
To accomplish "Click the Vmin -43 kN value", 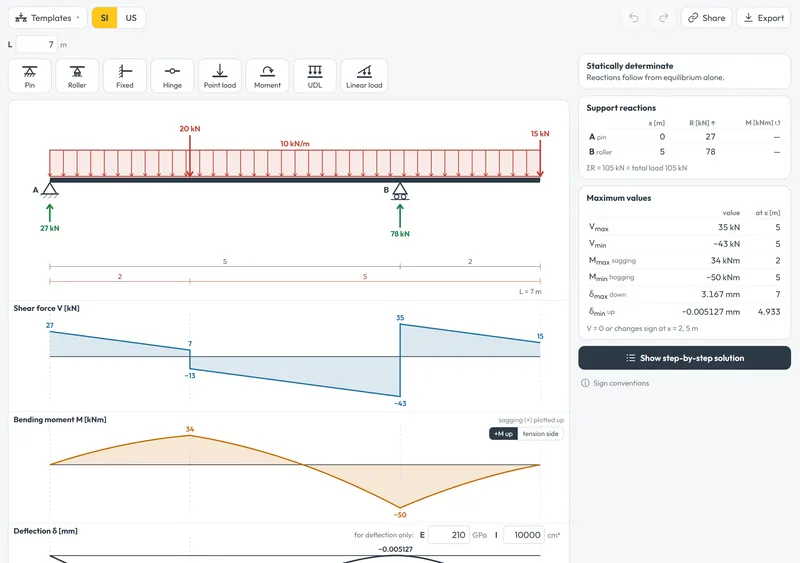I will coord(727,244).
